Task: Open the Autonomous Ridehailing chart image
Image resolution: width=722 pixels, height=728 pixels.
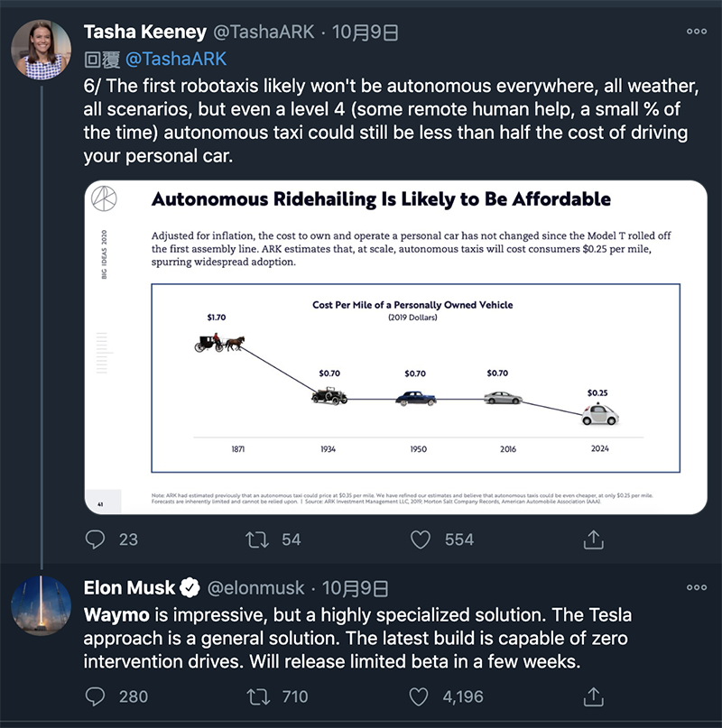Action: pyautogui.click(x=396, y=347)
